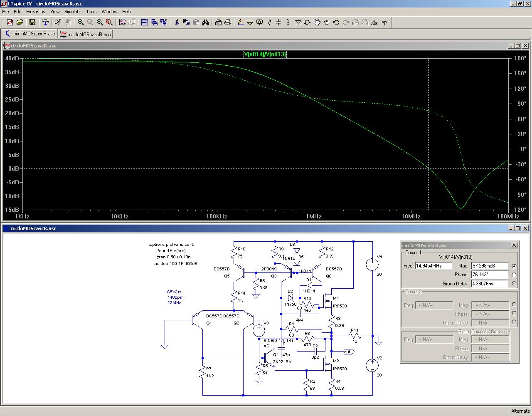The height and width of the screenshot is (416, 532).
Task: Select Cursor 1 Mag radio button
Action: (514, 266)
